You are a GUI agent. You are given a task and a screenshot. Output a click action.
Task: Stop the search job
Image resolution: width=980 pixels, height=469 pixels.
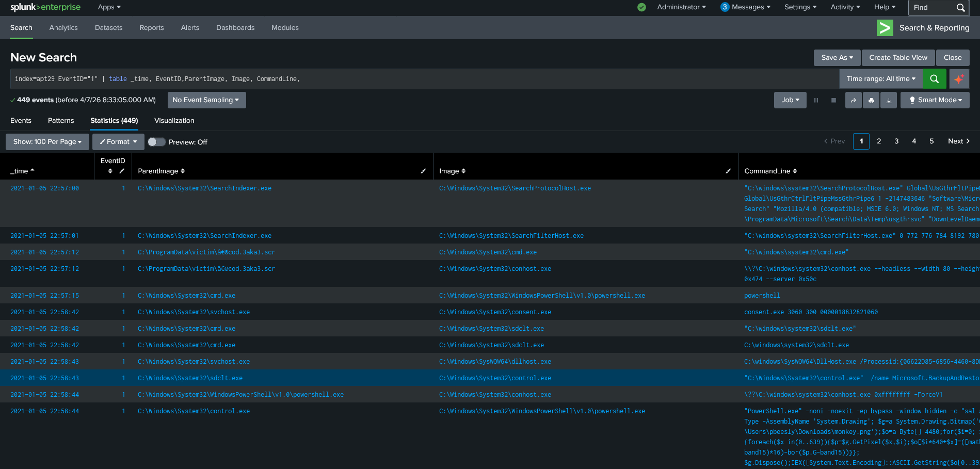coord(833,100)
